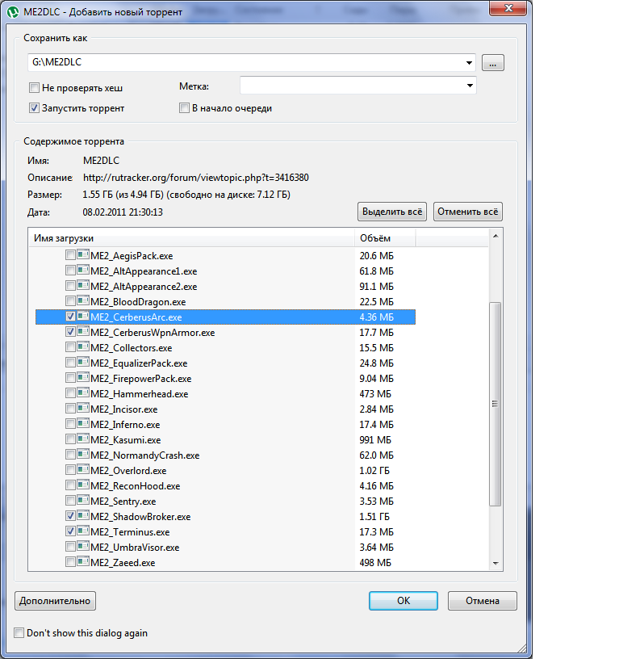The height and width of the screenshot is (659, 644).
Task: Click the ME2_Sentry.exe file icon
Action: pyautogui.click(x=83, y=501)
